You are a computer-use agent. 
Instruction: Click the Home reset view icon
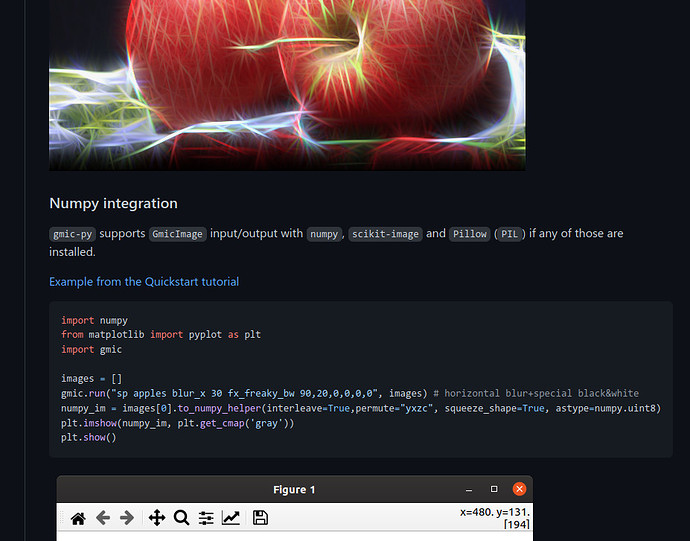pos(78,518)
